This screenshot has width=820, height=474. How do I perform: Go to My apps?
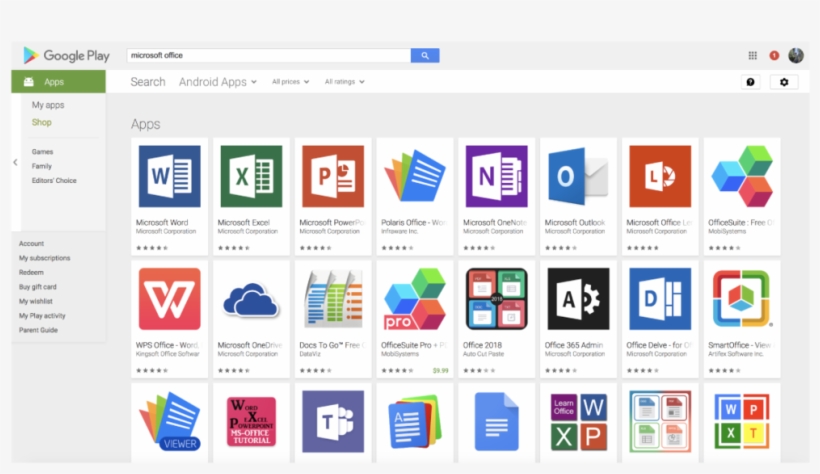click(48, 105)
